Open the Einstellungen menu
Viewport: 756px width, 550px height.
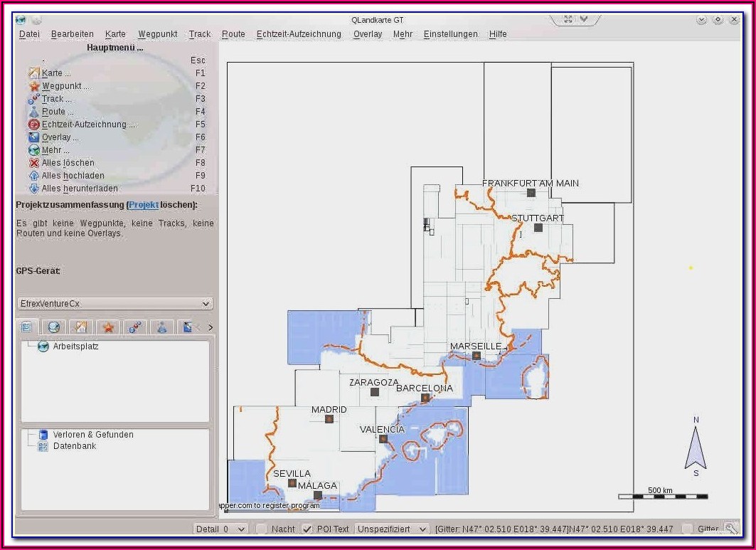(x=450, y=34)
